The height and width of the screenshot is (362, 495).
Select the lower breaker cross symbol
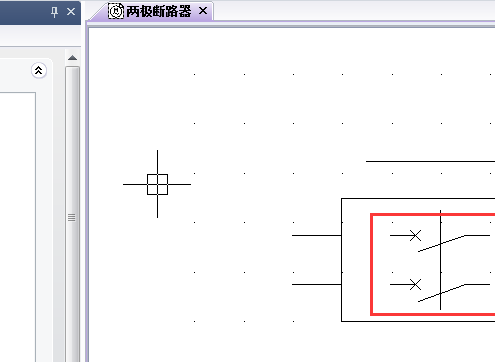415,285
